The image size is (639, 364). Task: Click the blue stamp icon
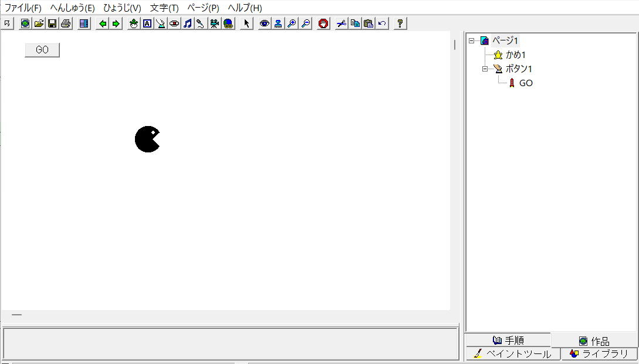pos(278,23)
